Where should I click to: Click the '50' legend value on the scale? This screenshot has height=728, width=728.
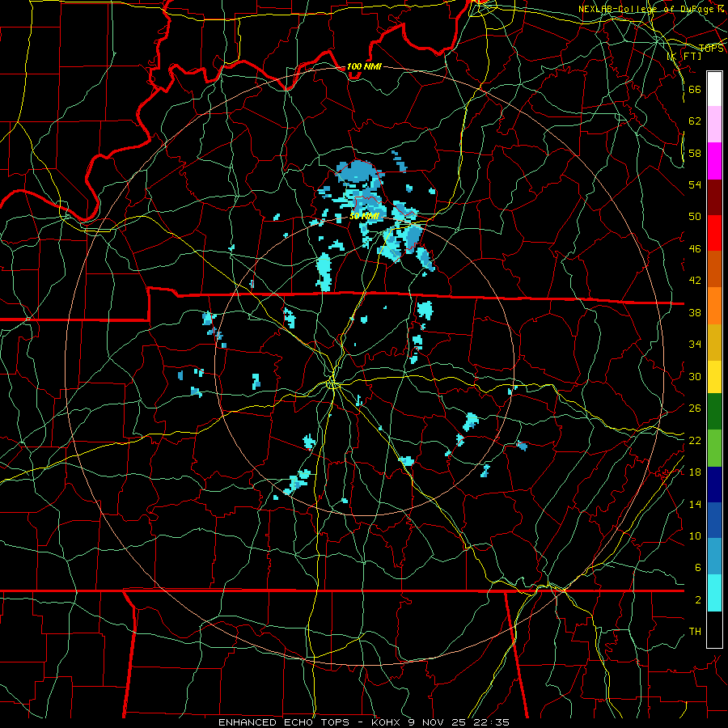click(695, 216)
